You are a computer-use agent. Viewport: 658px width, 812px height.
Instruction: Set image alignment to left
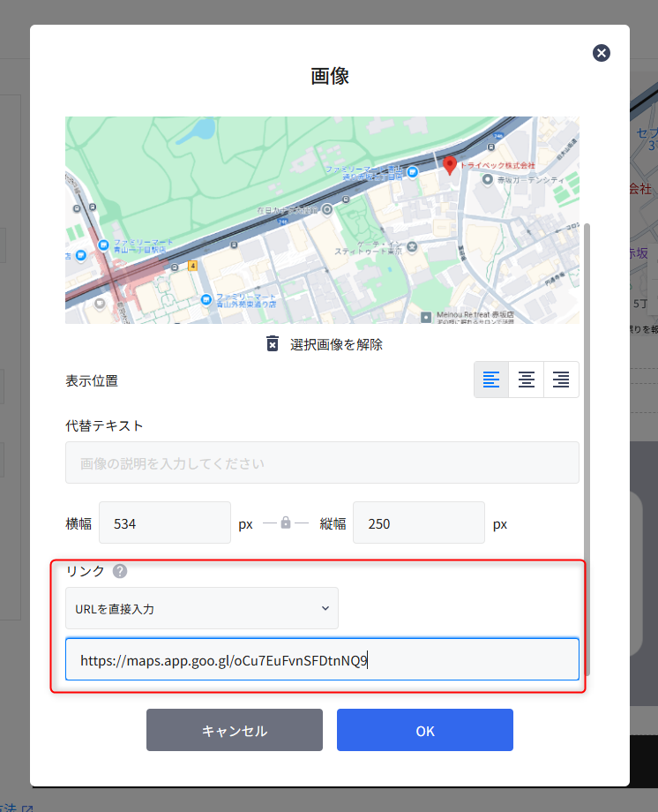(491, 380)
